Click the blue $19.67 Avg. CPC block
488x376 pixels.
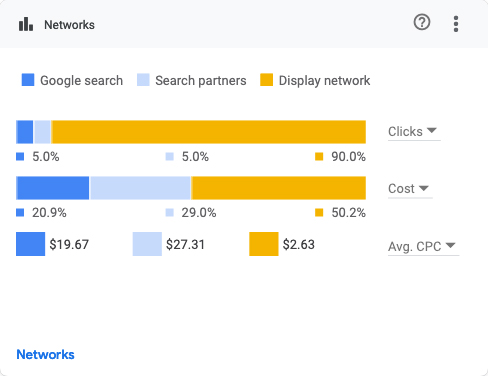point(30,244)
